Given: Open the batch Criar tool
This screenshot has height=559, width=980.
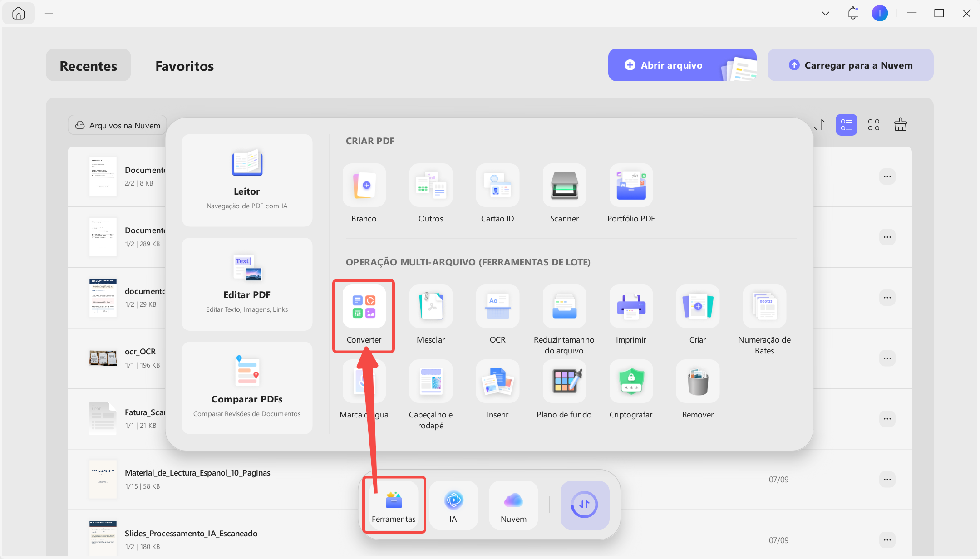Looking at the screenshot, I should [x=698, y=306].
